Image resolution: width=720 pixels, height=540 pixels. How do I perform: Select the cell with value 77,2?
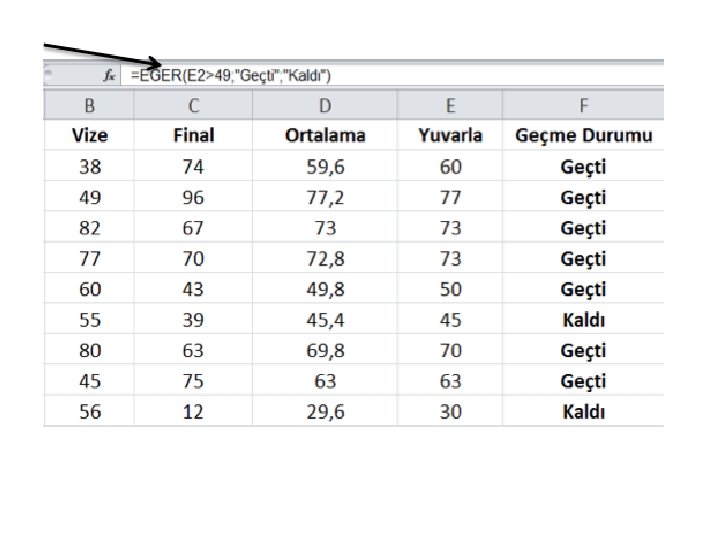(x=324, y=197)
